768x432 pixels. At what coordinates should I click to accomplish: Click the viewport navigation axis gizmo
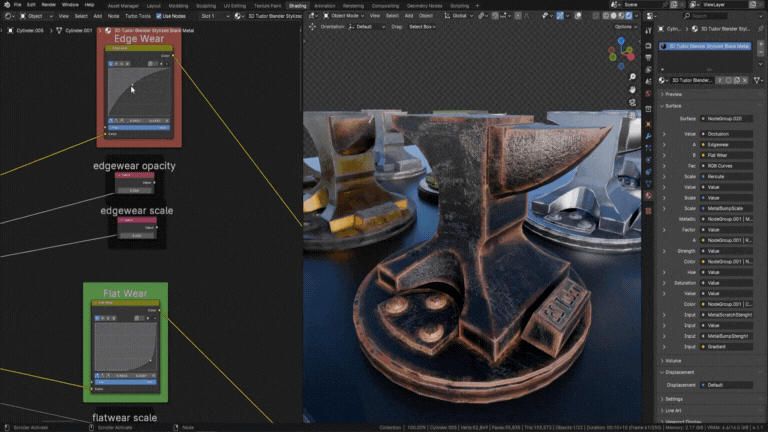tap(621, 53)
